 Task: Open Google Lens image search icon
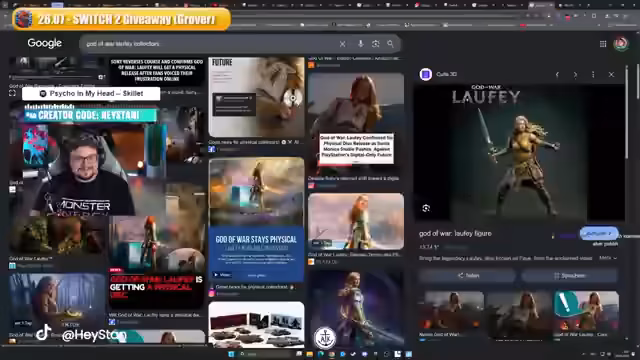(x=376, y=44)
